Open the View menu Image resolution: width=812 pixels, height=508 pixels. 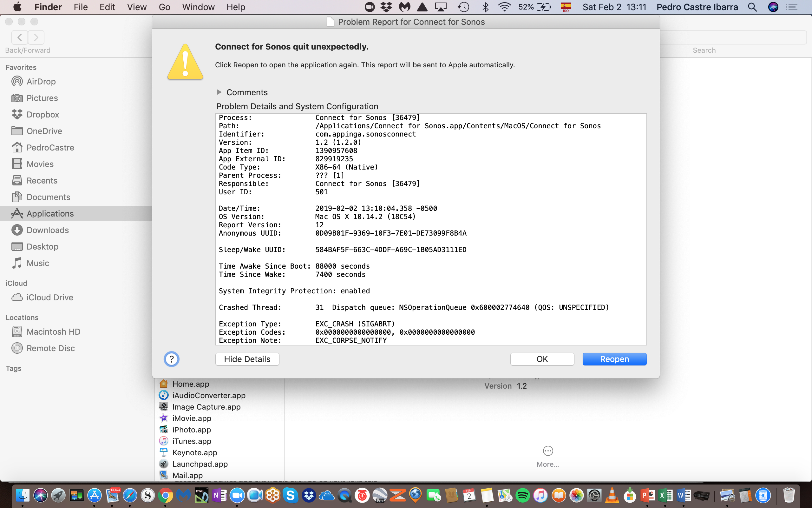pos(137,7)
